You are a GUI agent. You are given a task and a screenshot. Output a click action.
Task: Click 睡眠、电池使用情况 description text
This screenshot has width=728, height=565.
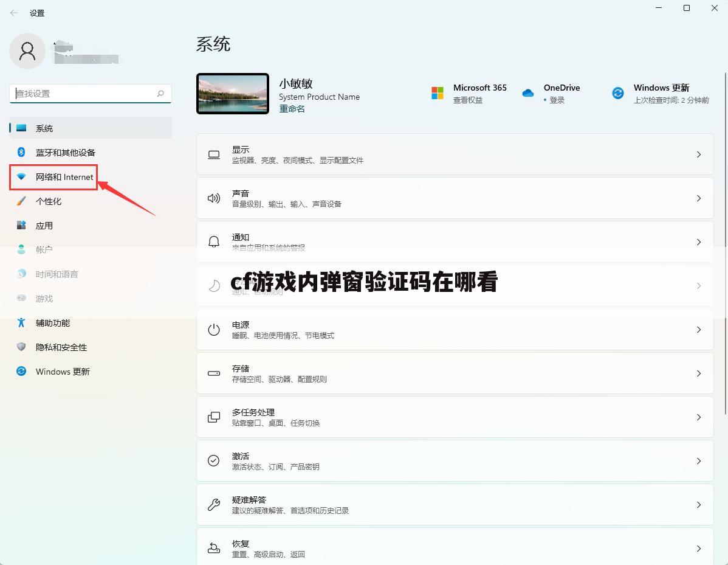click(283, 336)
